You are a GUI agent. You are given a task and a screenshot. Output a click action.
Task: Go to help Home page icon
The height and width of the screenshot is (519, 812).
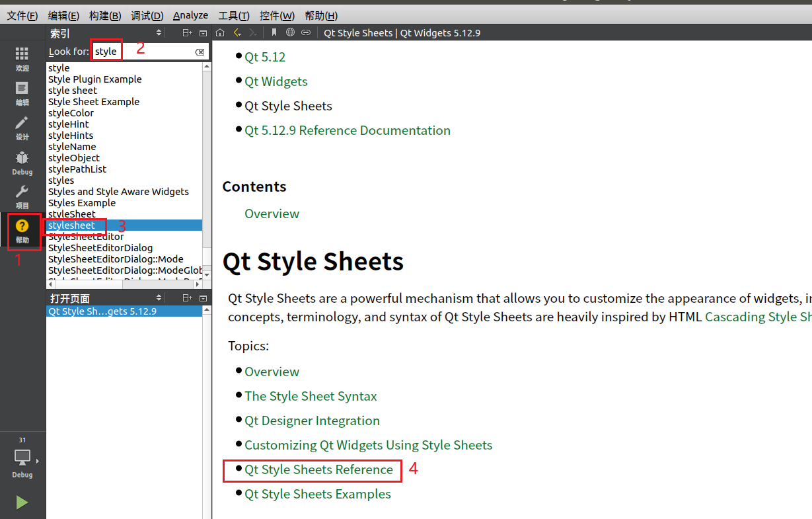[220, 32]
